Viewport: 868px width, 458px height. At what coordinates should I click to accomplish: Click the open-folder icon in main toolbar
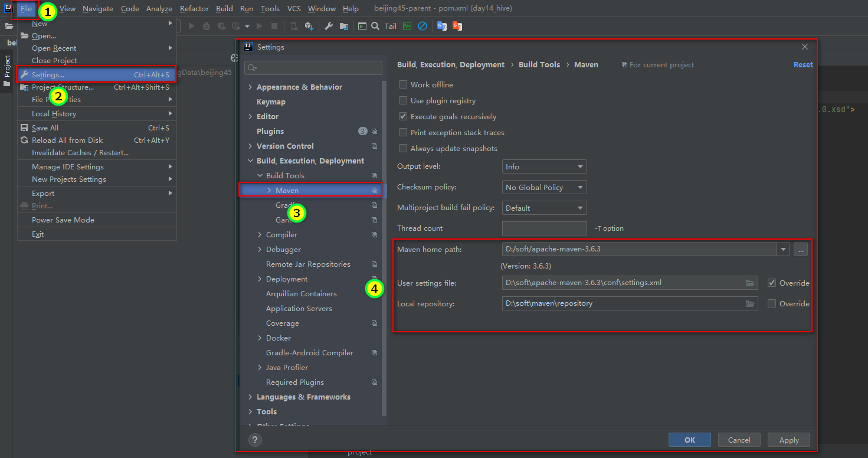(x=9, y=26)
